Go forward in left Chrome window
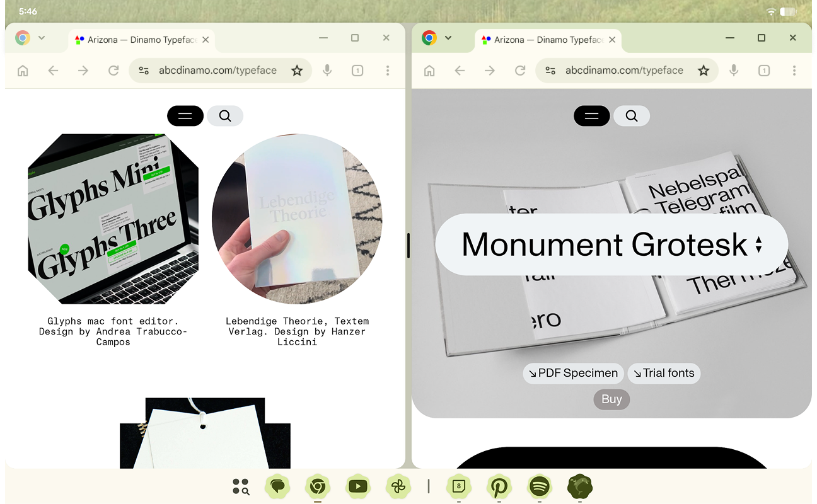Image resolution: width=817 pixels, height=504 pixels. [x=83, y=71]
